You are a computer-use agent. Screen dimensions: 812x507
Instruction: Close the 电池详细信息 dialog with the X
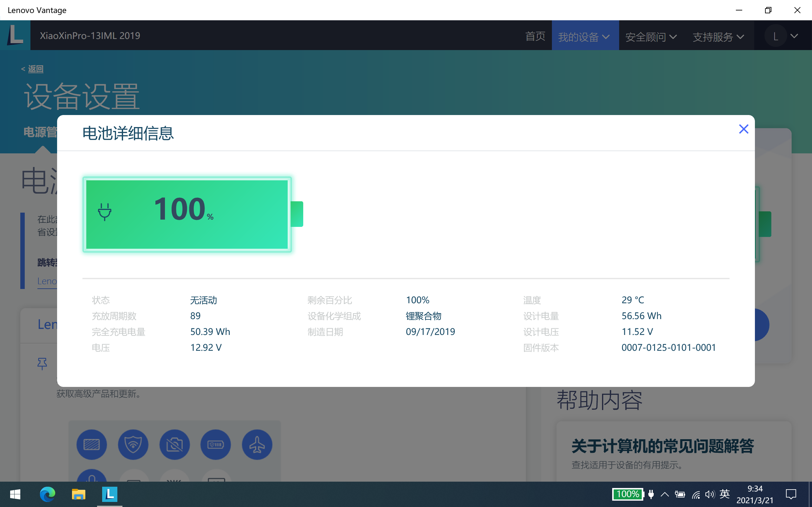point(743,129)
